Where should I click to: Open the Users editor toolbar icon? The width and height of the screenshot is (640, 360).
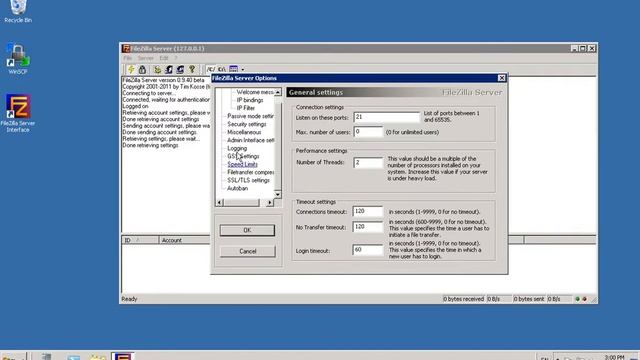pyautogui.click(x=169, y=69)
